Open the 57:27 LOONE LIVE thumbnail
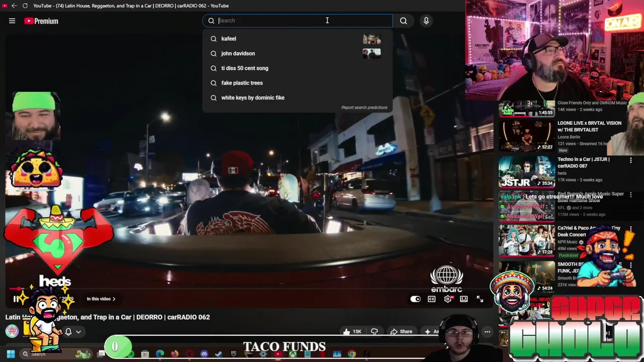This screenshot has height=362, width=644. click(526, 136)
